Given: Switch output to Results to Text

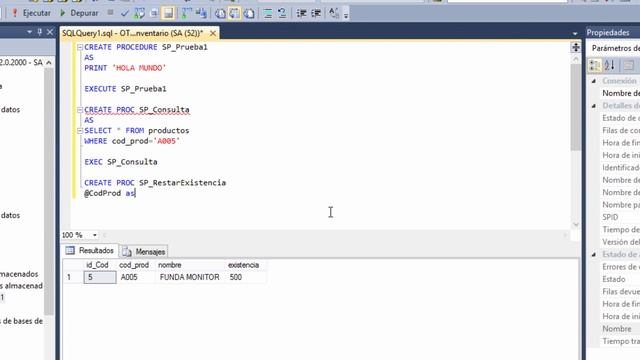Looking at the screenshot, I should tap(220, 13).
